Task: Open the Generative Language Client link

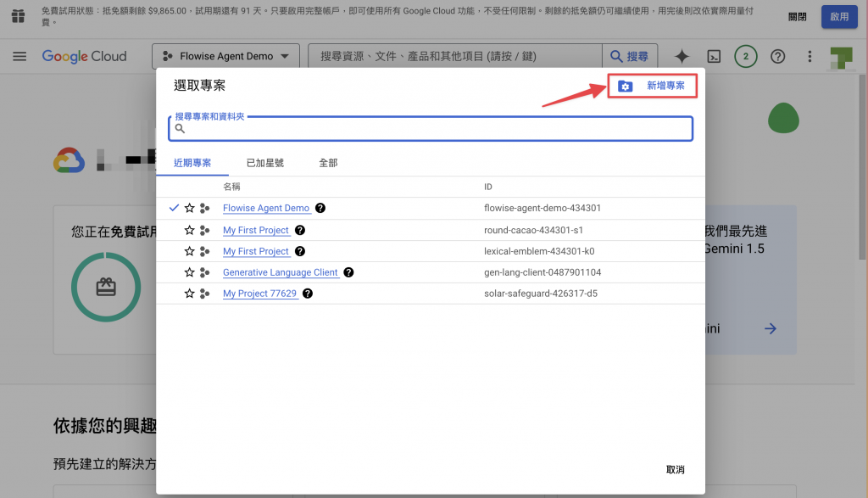Action: tap(280, 272)
